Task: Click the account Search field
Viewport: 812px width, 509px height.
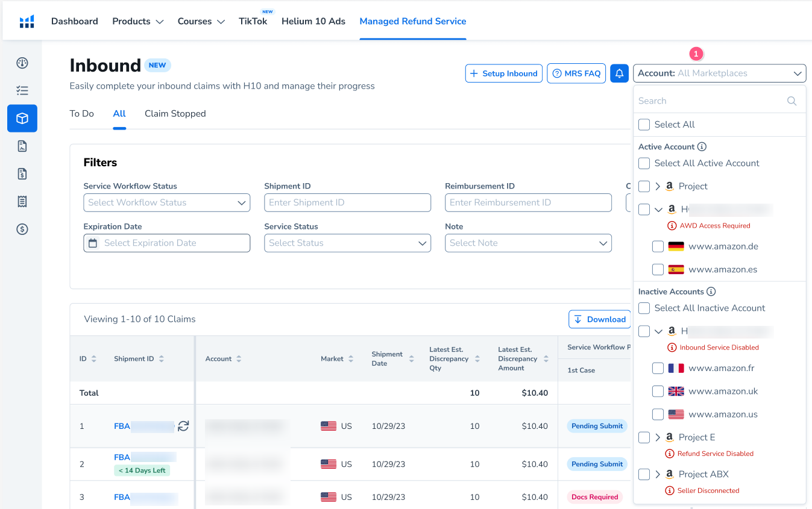Action: point(720,101)
